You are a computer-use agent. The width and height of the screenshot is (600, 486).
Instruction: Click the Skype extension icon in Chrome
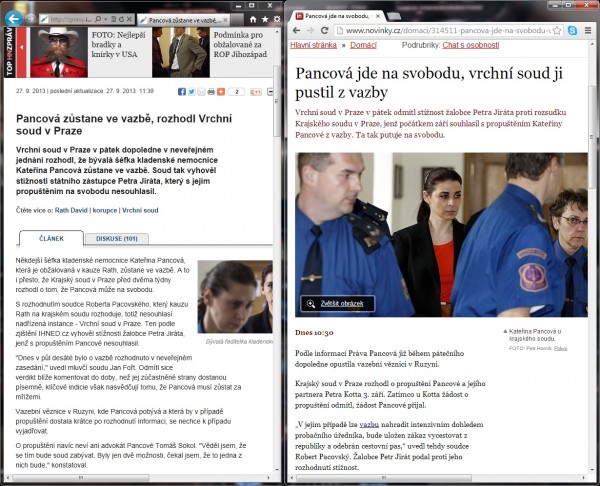click(x=572, y=31)
